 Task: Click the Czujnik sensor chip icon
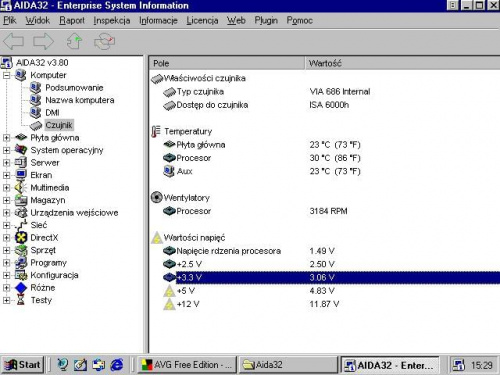pos(36,126)
